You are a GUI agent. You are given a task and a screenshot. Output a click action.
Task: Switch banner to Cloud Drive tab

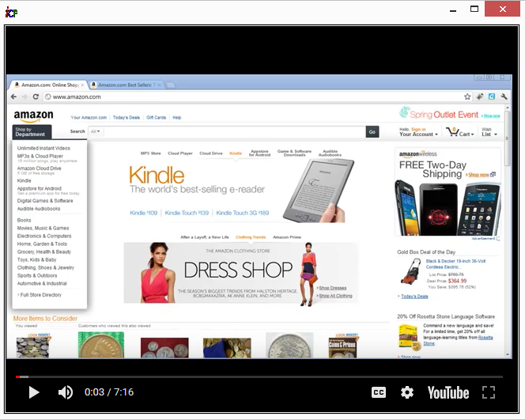click(211, 153)
